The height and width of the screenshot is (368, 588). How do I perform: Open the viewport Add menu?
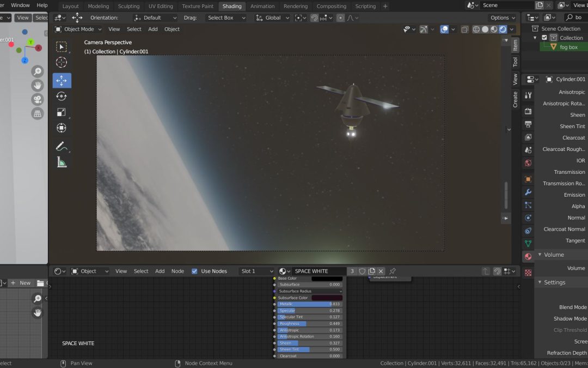coord(152,29)
